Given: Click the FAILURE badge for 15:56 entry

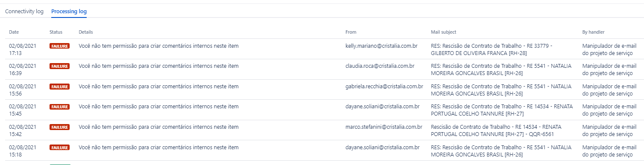Looking at the screenshot, I should 59,87.
